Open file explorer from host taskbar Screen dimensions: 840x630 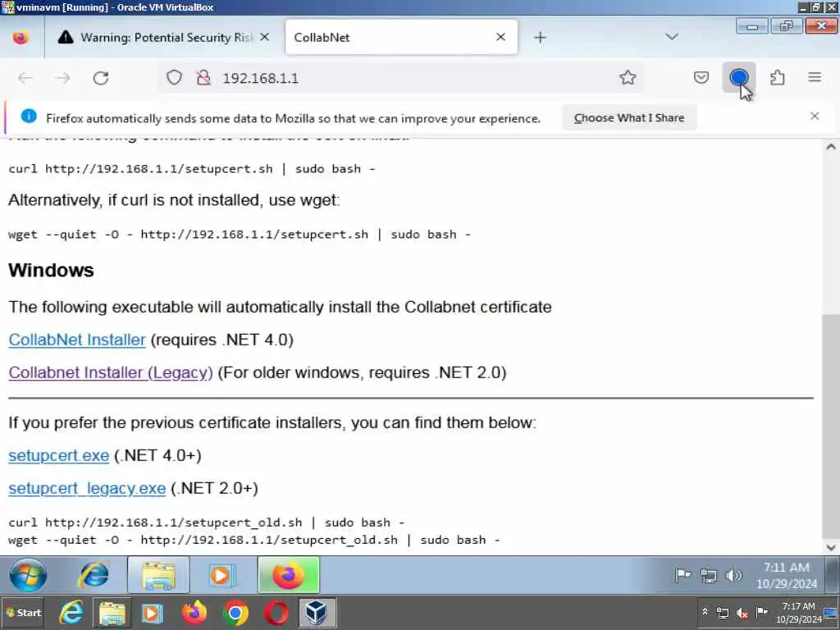point(112,613)
